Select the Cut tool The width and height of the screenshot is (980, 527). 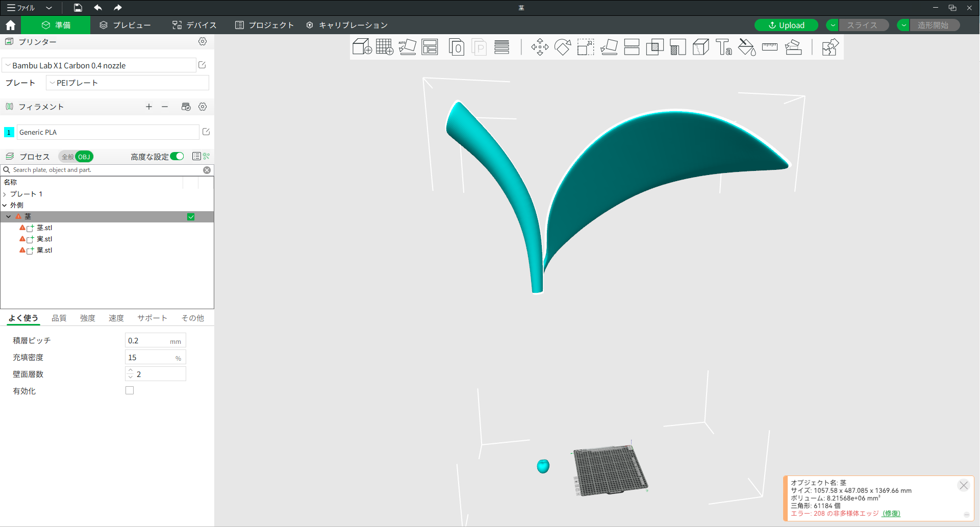(632, 47)
